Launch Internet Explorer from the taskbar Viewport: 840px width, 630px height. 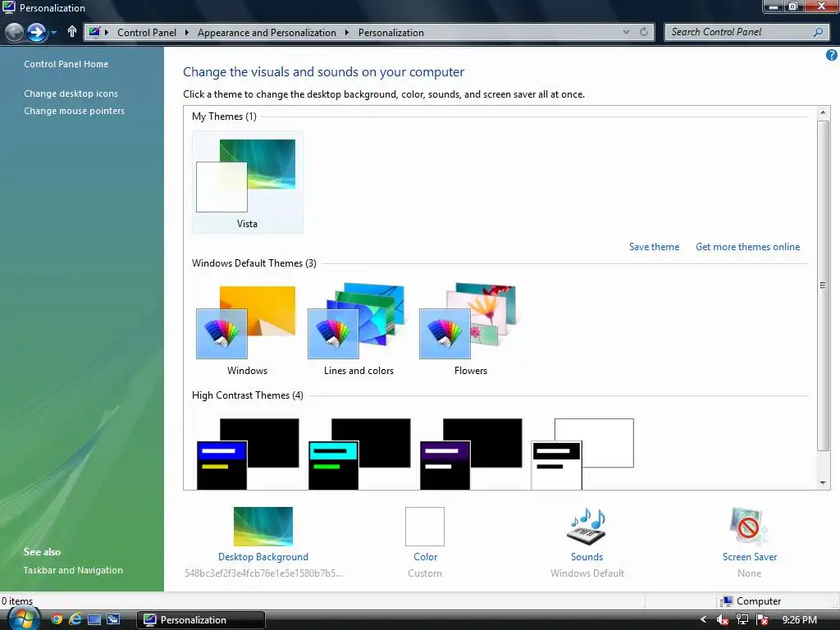tap(75, 620)
